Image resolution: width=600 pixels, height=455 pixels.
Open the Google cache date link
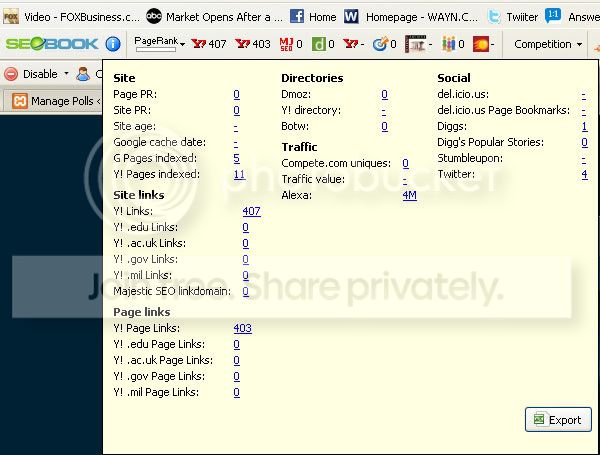[x=236, y=142]
